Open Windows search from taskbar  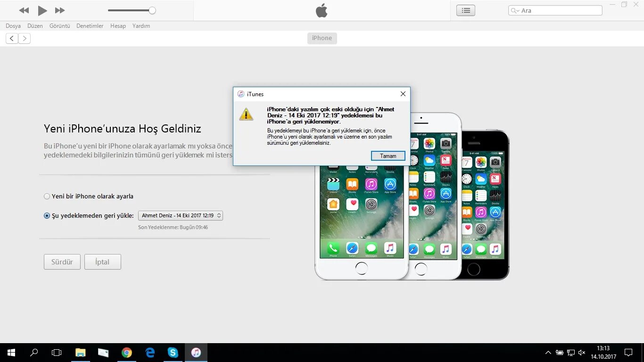point(34,353)
